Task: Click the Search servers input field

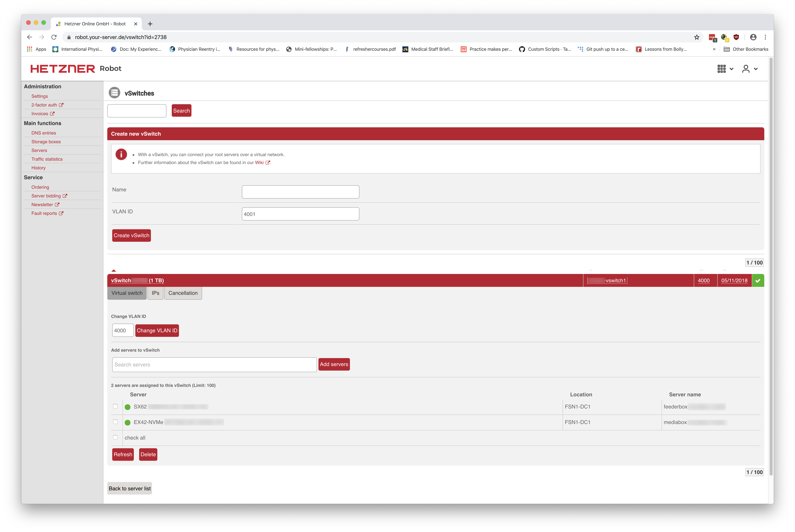Action: click(214, 365)
